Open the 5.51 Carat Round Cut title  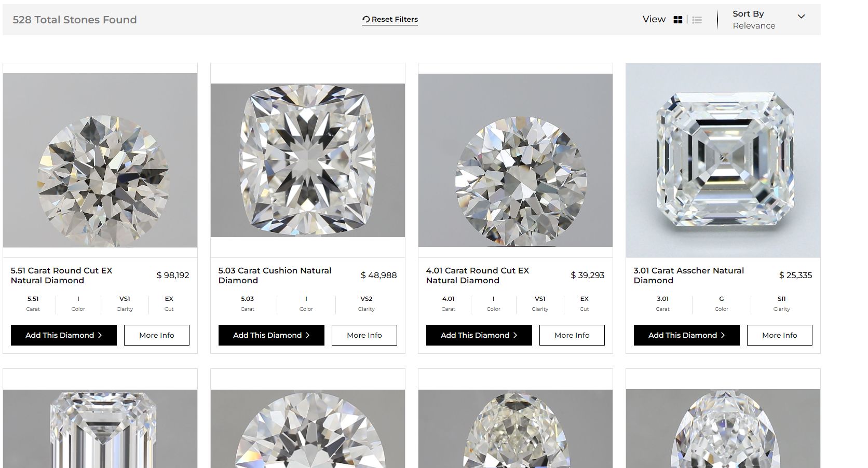(62, 276)
